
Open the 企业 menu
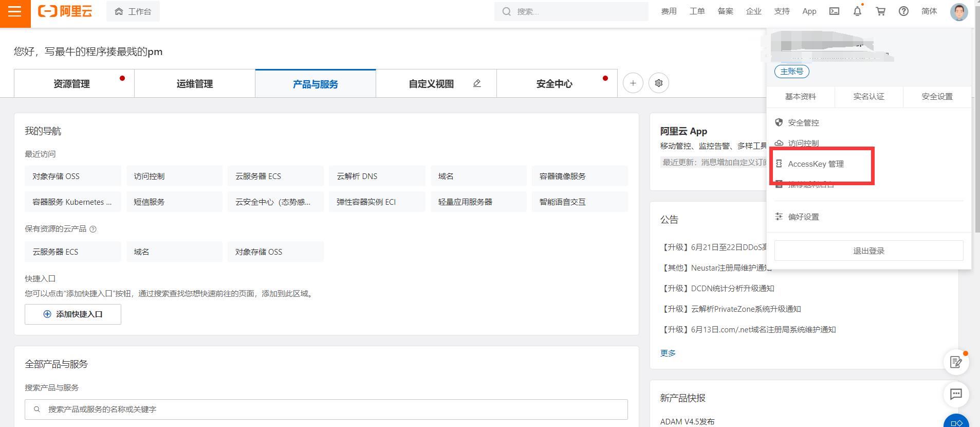click(x=753, y=11)
